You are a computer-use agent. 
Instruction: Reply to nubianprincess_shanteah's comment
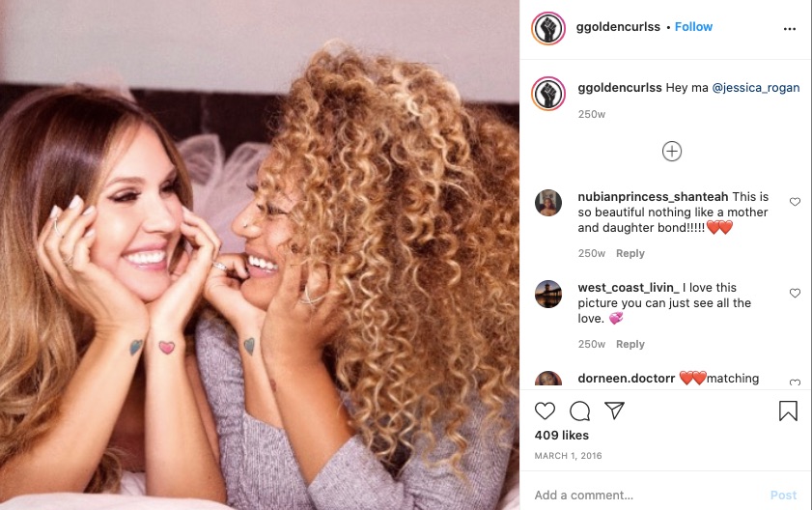tap(630, 253)
